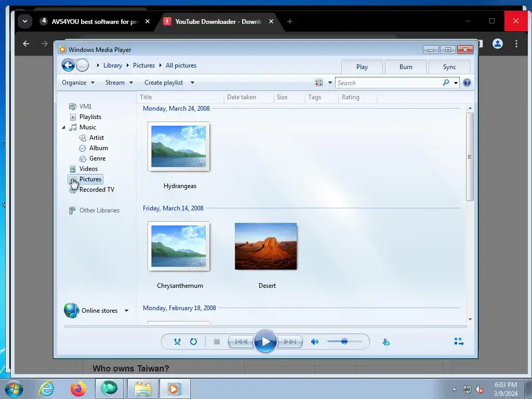Screen dimensions: 532x399
Task: Click the Online stores globe icon
Action: point(72,311)
